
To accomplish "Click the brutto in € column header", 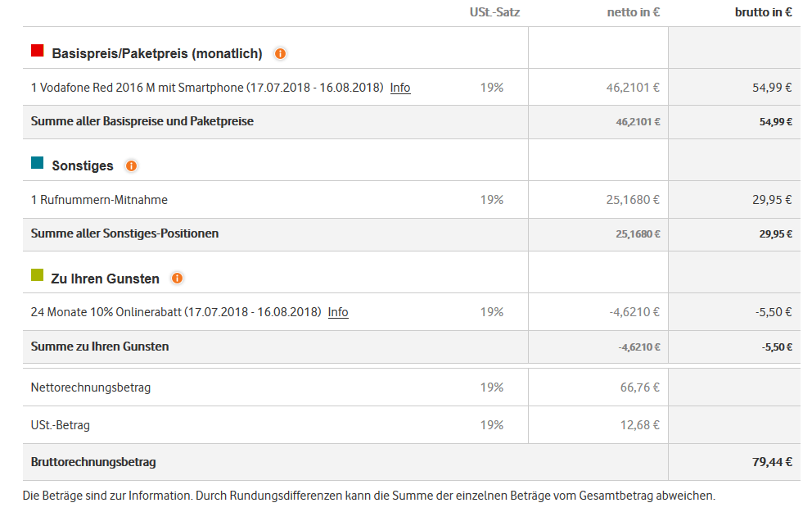I will click(x=765, y=11).
